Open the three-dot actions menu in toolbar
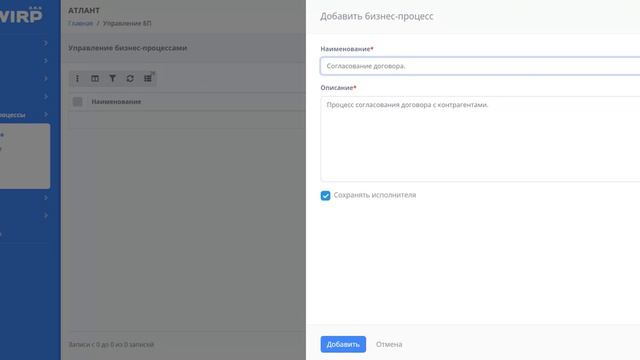This screenshot has width=640, height=360. (x=77, y=78)
